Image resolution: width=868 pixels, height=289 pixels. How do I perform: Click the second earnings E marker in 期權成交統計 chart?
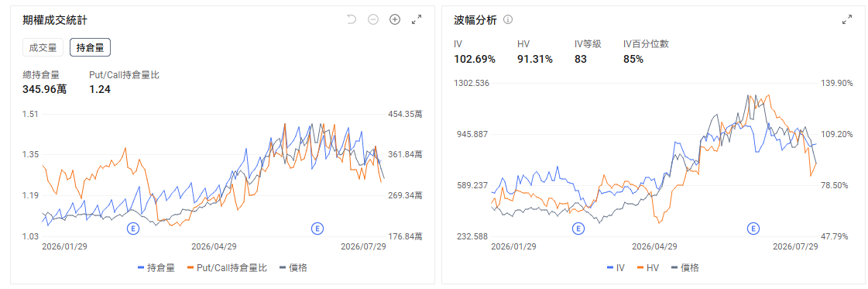coord(317,228)
